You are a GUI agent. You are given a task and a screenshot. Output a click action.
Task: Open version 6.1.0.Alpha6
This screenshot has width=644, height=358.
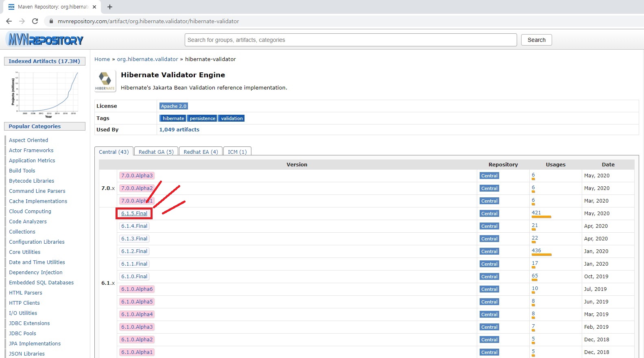point(137,289)
